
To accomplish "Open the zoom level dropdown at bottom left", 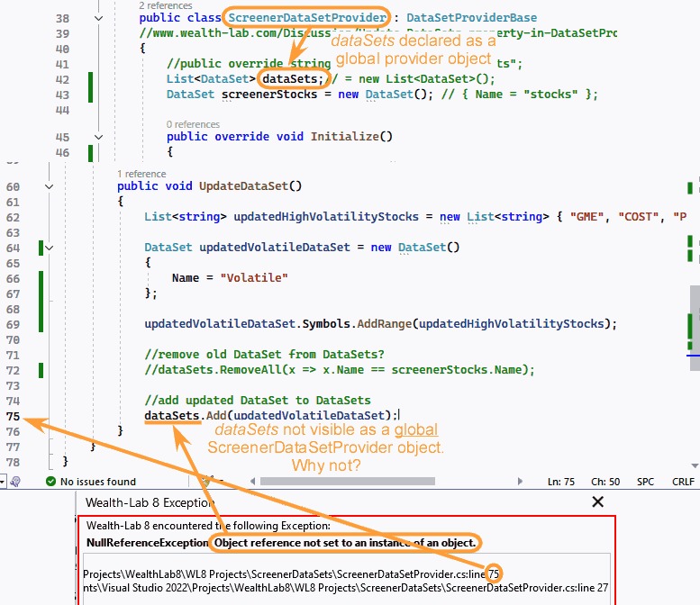I will [x=4, y=482].
